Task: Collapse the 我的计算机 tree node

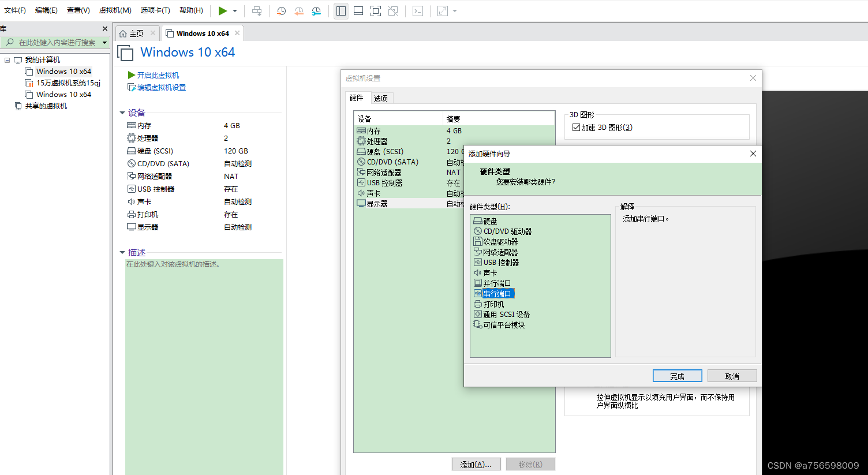Action: 7,60
